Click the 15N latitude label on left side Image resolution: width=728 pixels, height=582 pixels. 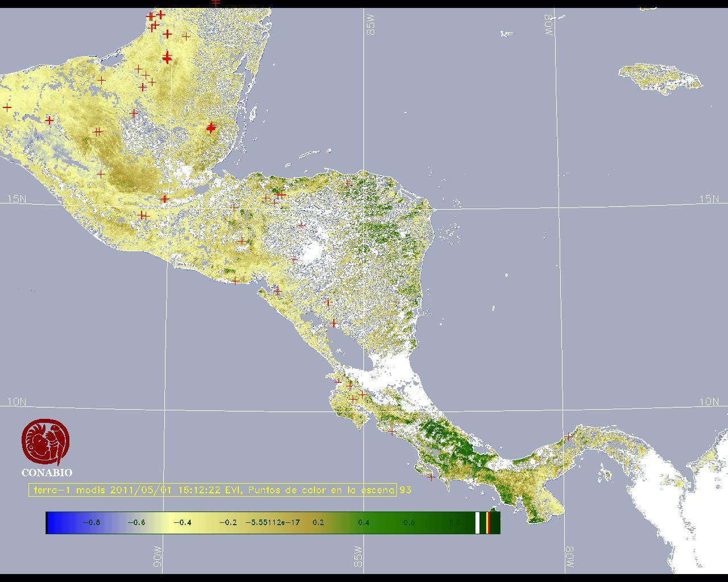coord(16,199)
